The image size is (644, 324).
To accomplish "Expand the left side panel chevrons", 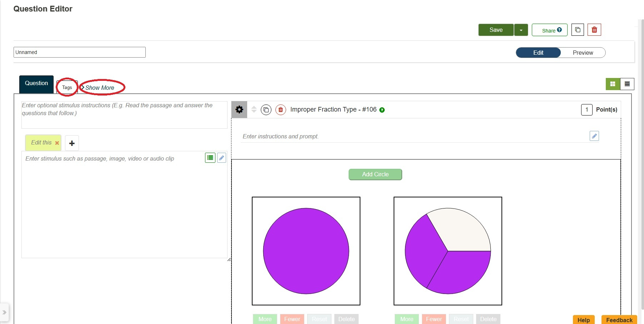I will click(x=4, y=312).
